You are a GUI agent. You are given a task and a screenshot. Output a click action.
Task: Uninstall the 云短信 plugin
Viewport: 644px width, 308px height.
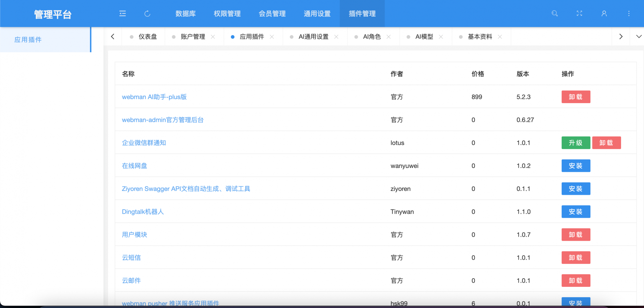[576, 258]
